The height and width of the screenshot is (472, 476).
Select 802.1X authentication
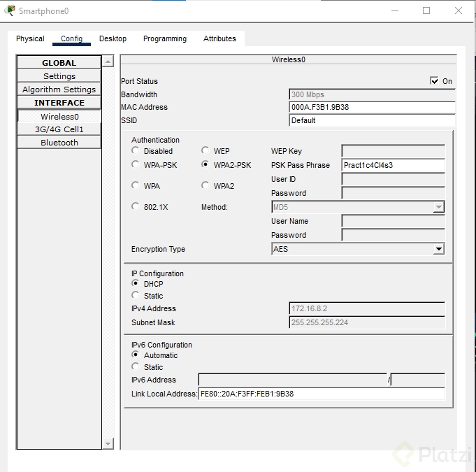(x=136, y=206)
